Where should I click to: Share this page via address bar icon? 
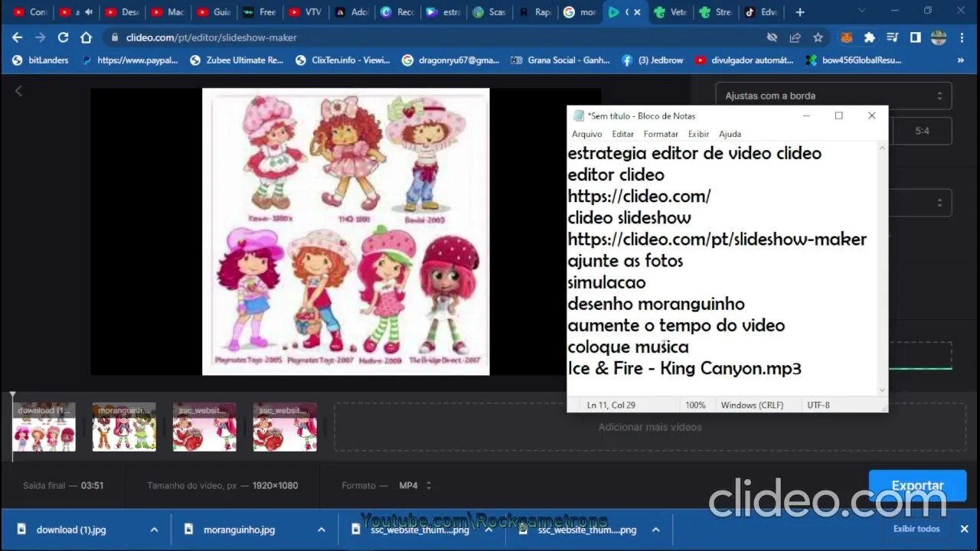pyautogui.click(x=795, y=37)
